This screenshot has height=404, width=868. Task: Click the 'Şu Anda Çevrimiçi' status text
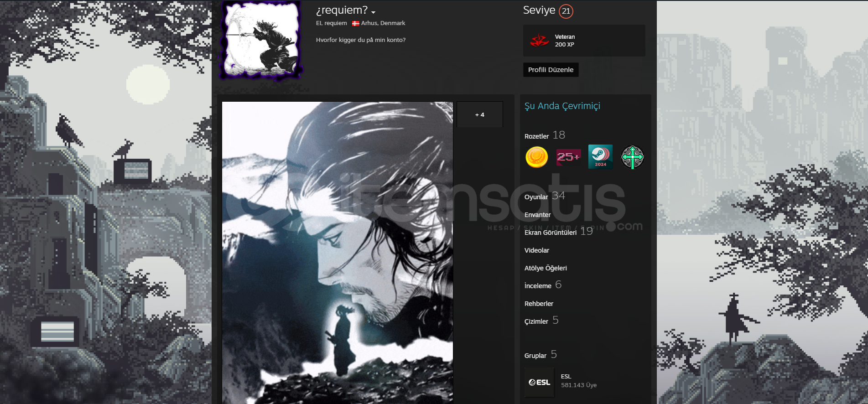point(562,106)
